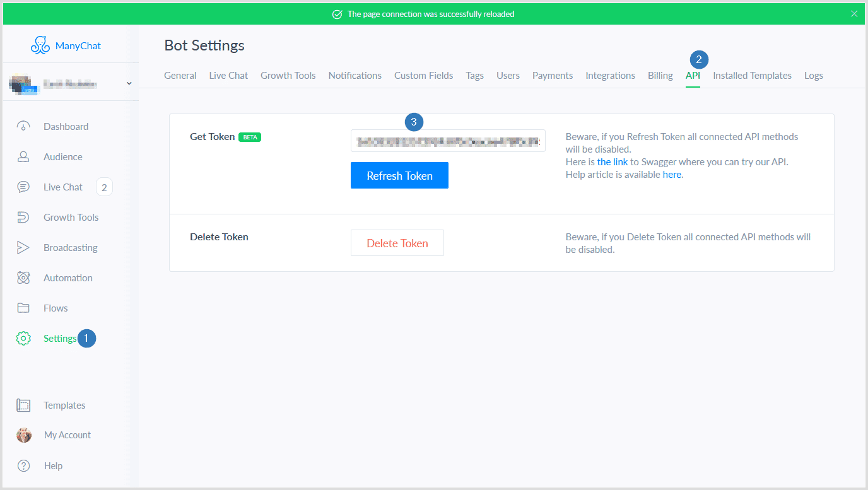Screen dimensions: 868x490
Task: Click the Settings gear icon
Action: [23, 338]
